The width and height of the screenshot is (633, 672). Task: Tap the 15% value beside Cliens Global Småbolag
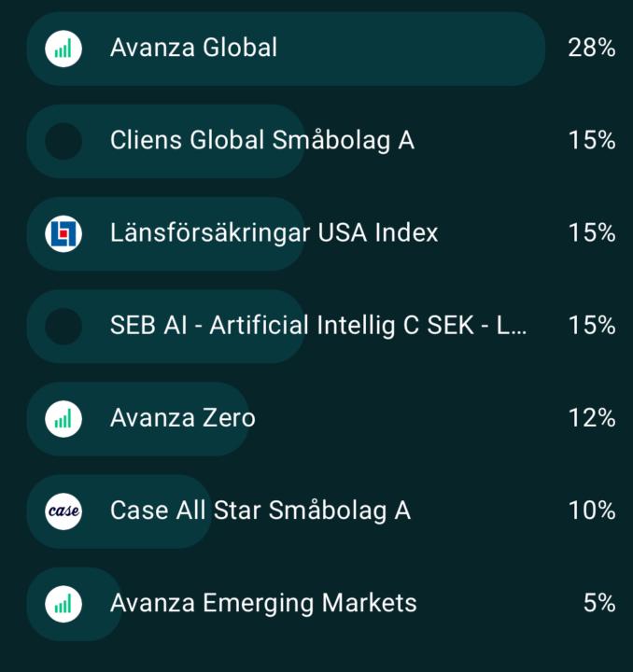pos(591,141)
